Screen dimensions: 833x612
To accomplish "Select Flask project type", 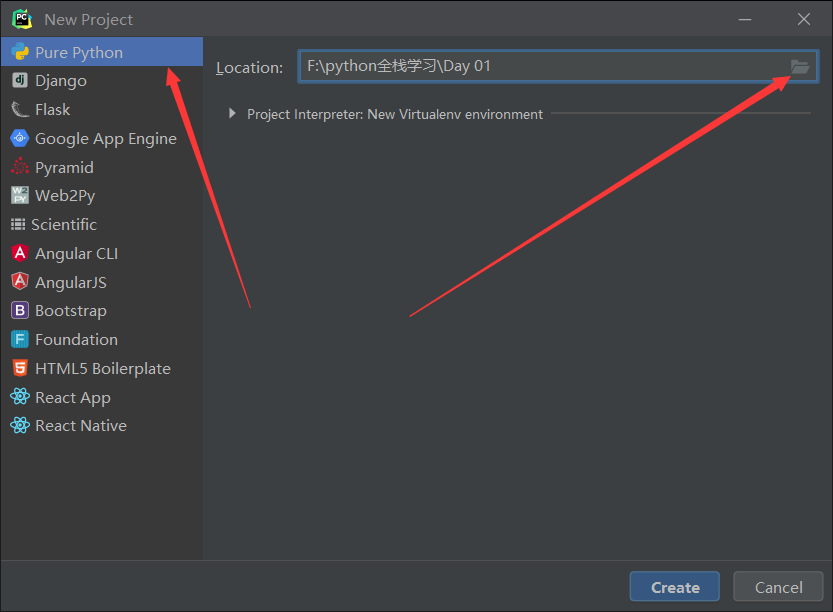I will [x=101, y=109].
